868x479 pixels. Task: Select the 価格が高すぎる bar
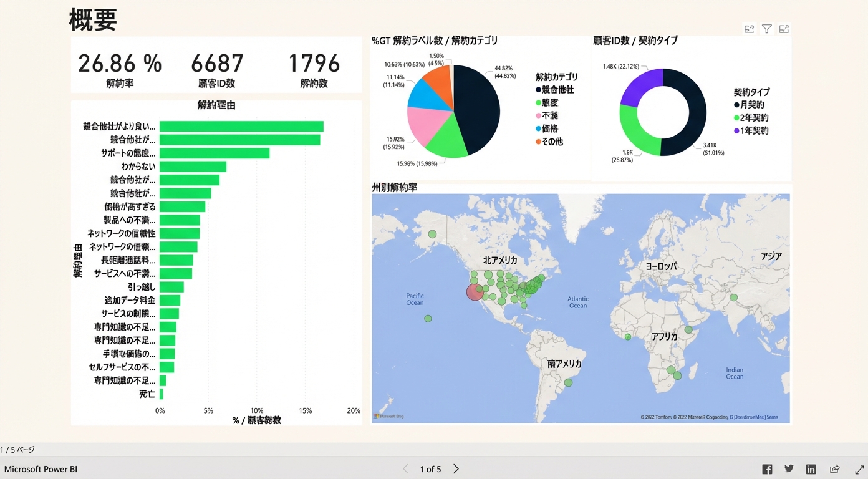click(182, 206)
